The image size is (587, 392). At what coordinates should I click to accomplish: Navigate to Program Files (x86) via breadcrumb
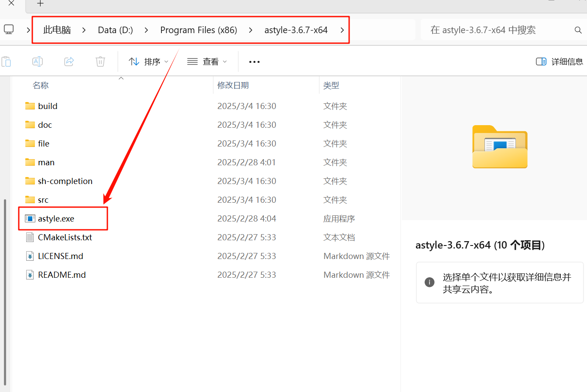199,30
